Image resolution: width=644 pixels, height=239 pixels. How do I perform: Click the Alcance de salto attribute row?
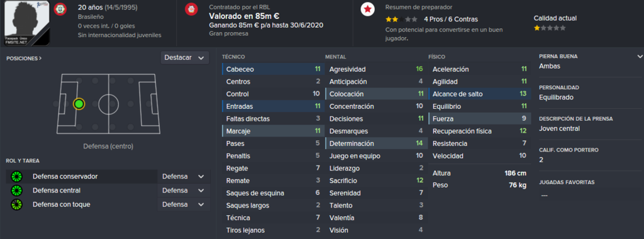point(479,94)
